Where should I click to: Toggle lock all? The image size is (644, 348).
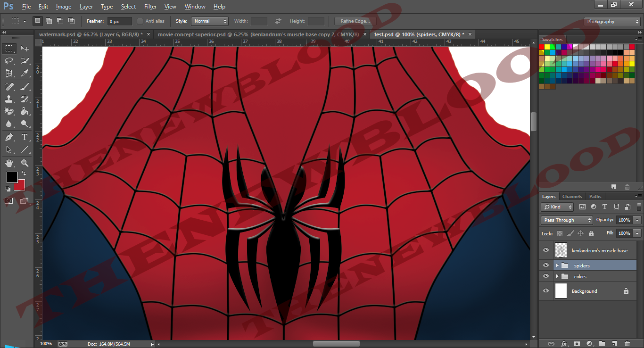click(591, 233)
